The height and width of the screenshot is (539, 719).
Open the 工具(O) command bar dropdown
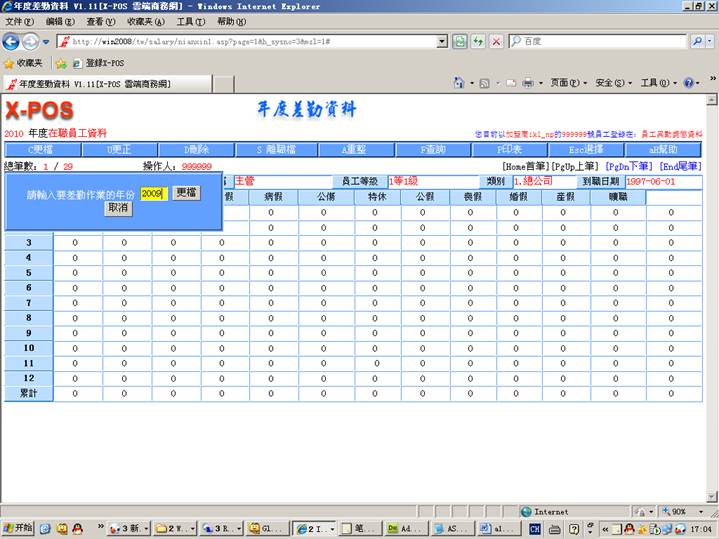coord(657,83)
